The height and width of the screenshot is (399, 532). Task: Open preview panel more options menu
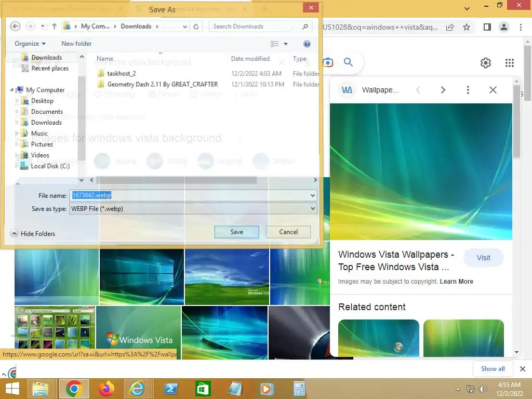tap(468, 90)
